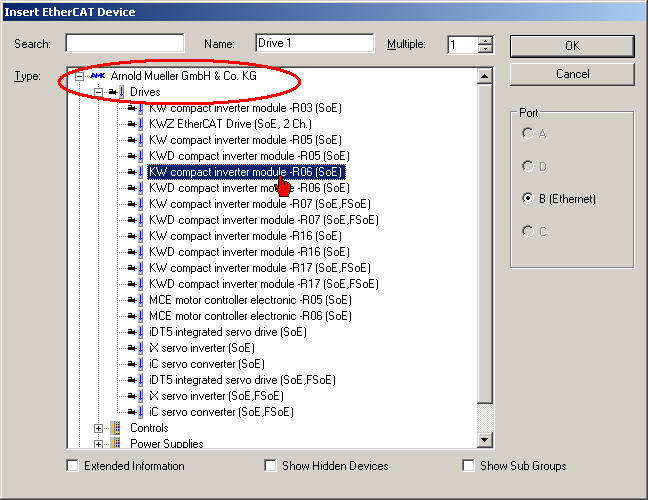Expand the Controls tree node
The width and height of the screenshot is (648, 500).
coord(98,428)
